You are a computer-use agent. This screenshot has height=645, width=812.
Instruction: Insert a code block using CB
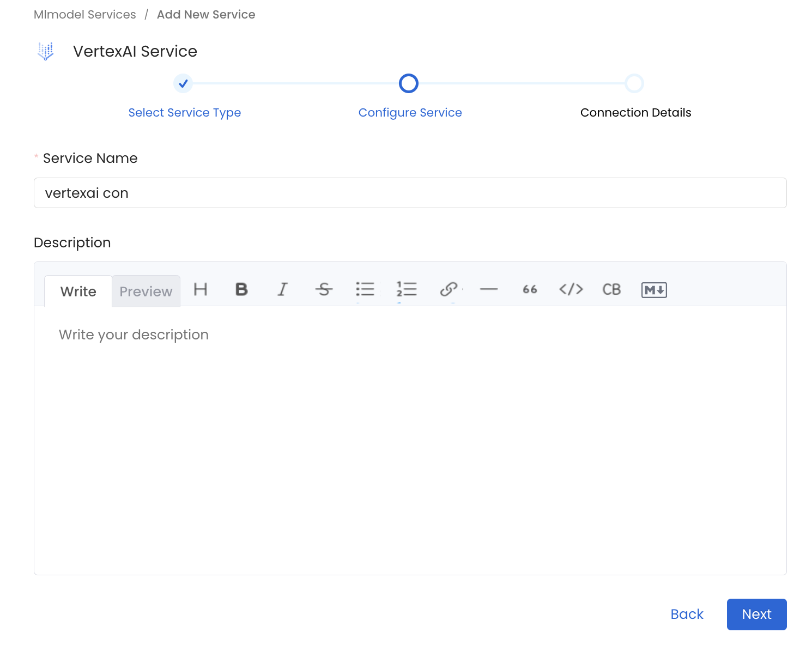611,289
